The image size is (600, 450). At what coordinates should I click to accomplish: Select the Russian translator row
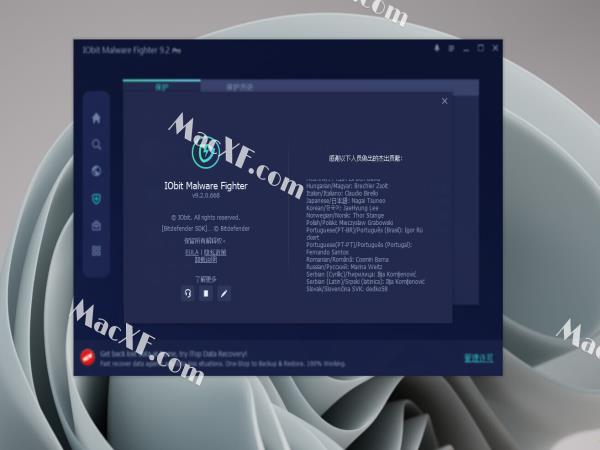tap(344, 267)
